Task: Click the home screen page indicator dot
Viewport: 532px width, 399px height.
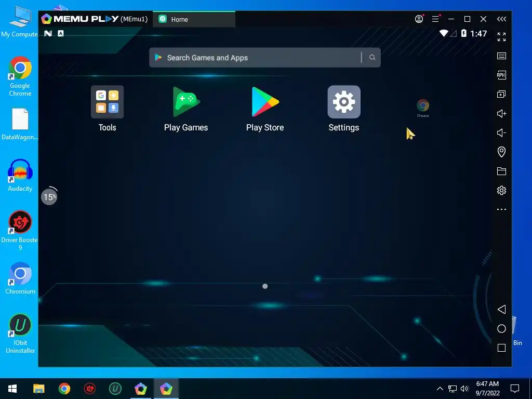Action: click(265, 286)
